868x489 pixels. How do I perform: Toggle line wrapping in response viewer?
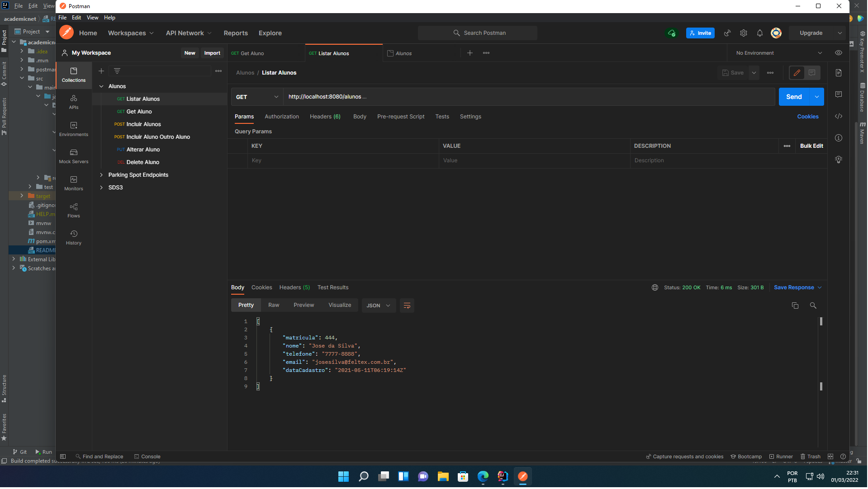[x=407, y=306]
